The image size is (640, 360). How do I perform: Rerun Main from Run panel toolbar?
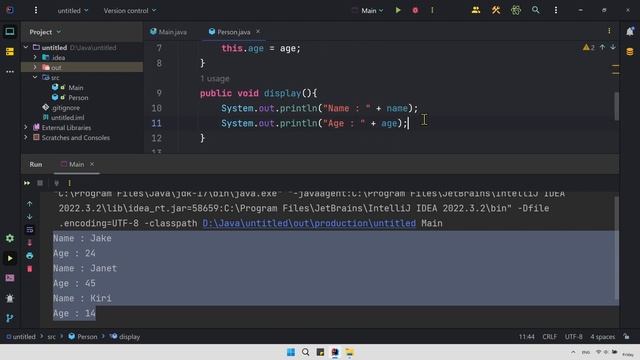pyautogui.click(x=27, y=183)
